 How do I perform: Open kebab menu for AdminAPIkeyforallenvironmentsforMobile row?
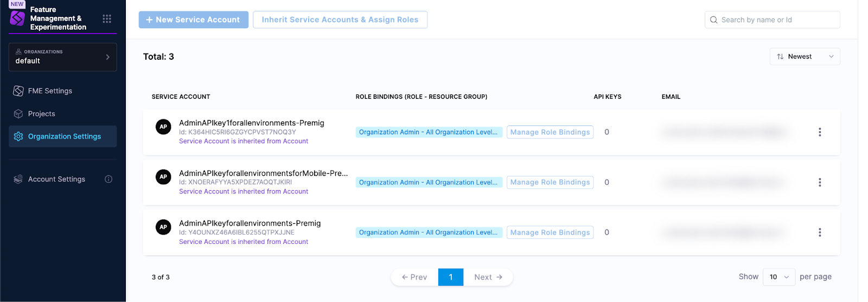point(819,183)
